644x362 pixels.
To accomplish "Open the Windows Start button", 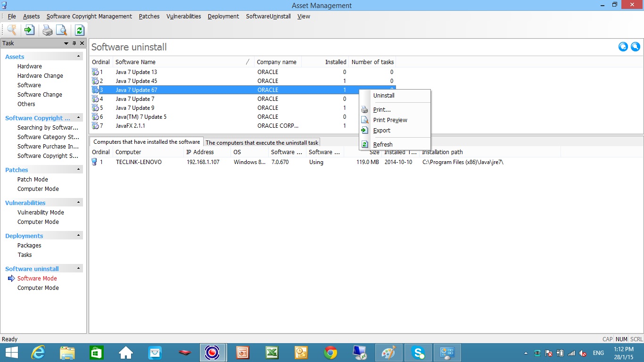I will (11, 353).
